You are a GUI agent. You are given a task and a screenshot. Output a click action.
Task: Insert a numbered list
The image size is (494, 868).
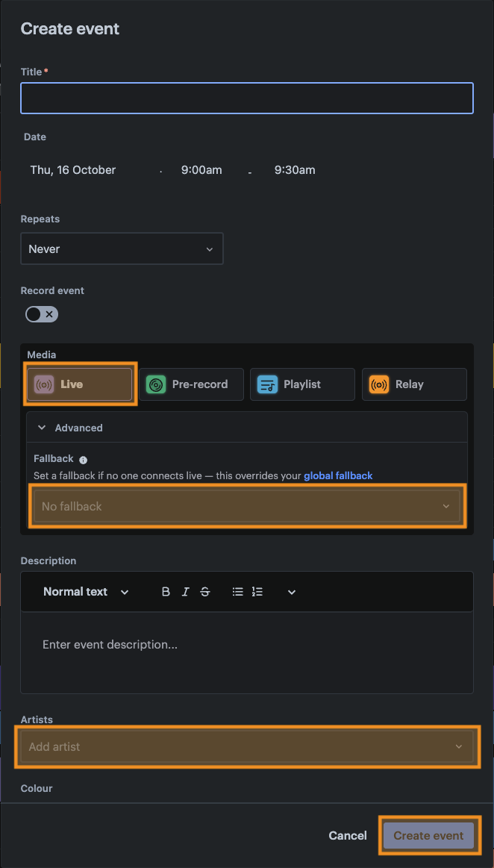tap(257, 592)
